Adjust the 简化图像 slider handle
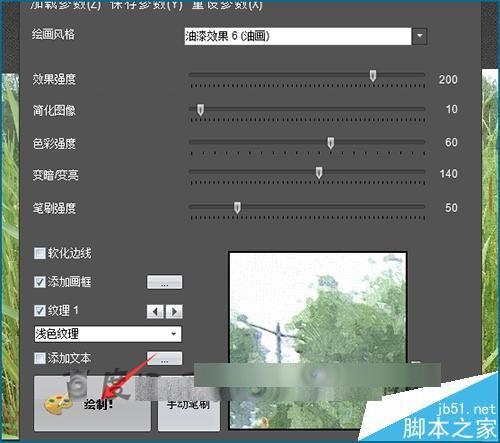Image resolution: width=500 pixels, height=443 pixels. pos(200,109)
